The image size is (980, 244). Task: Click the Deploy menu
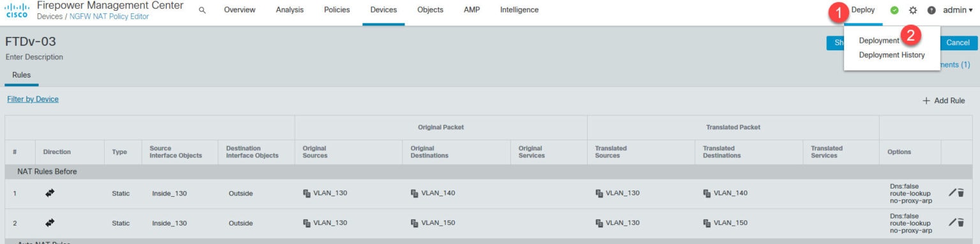[863, 10]
